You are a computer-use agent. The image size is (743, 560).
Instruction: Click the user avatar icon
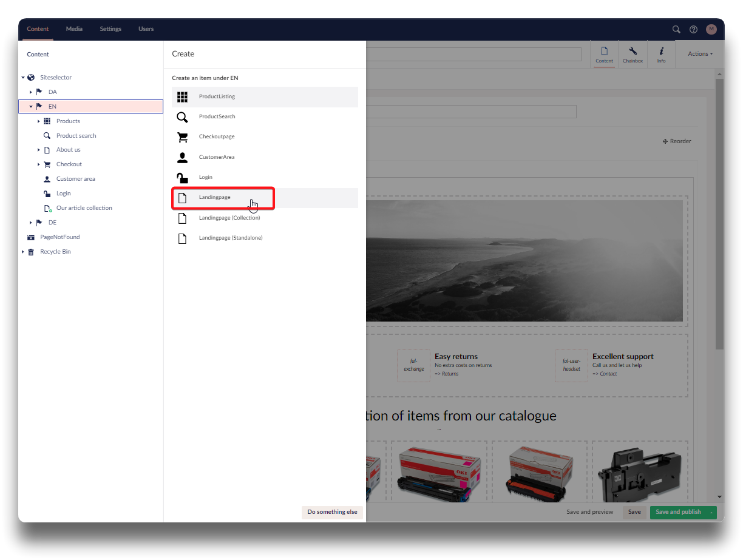click(x=711, y=29)
